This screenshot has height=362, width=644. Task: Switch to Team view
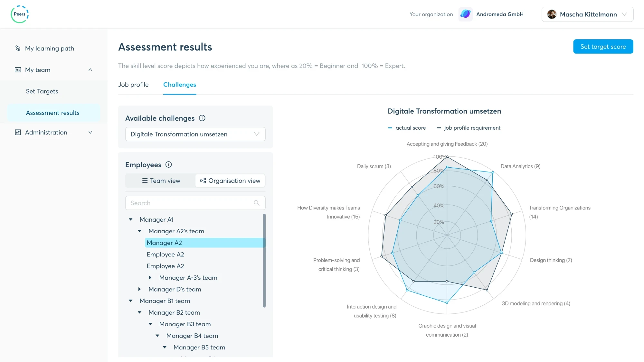coord(161,181)
